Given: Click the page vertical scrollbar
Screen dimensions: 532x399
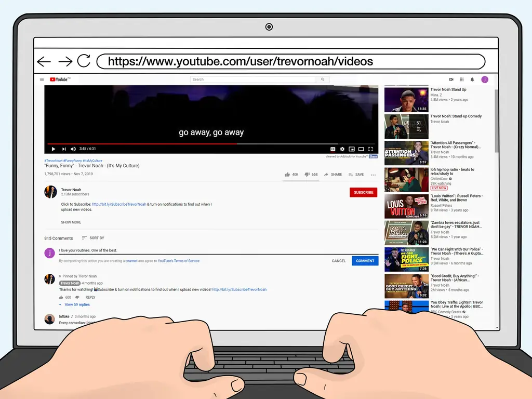Looking at the screenshot, I should pos(497,121).
